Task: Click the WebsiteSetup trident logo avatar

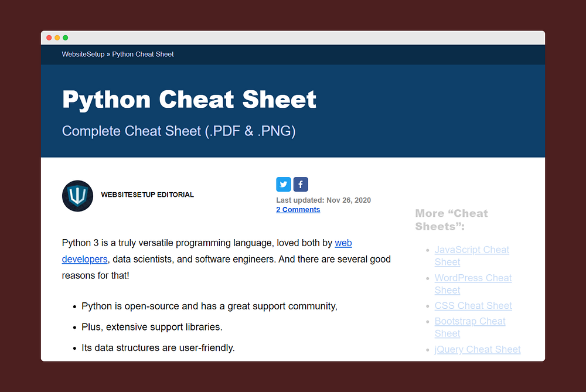Action: 77,196
